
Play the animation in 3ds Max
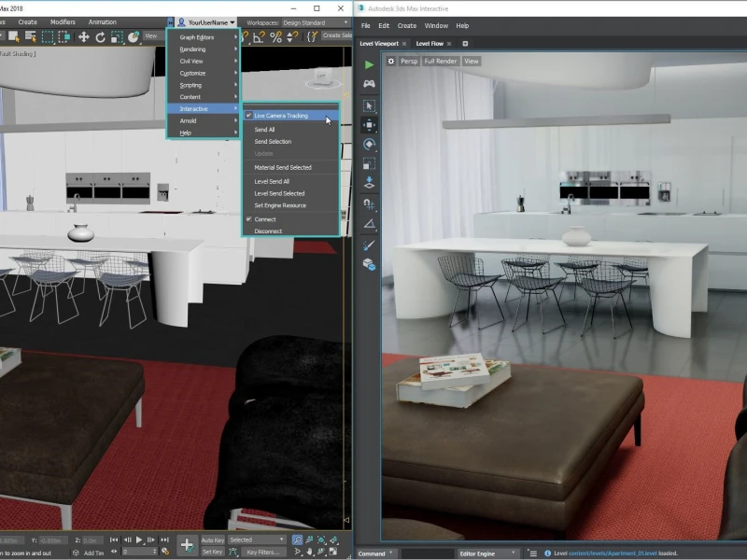click(139, 540)
